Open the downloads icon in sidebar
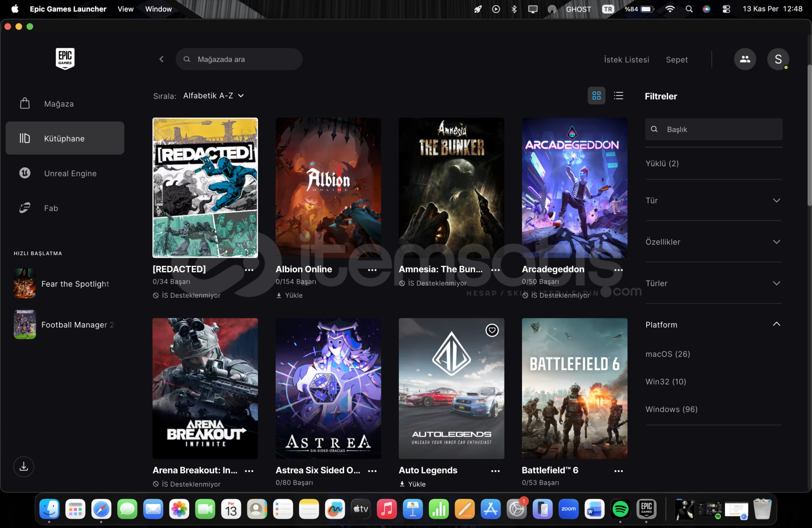The width and height of the screenshot is (812, 528). pos(23,466)
